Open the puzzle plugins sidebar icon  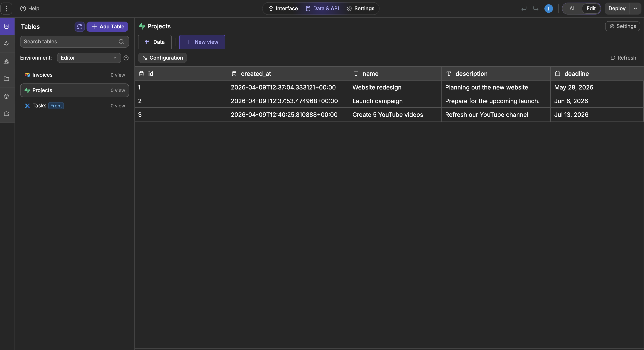tap(6, 114)
